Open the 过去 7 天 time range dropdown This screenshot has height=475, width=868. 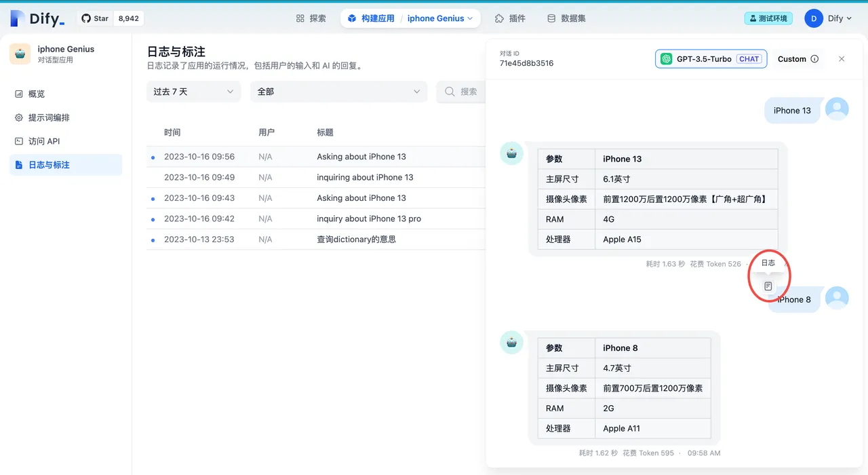point(193,92)
